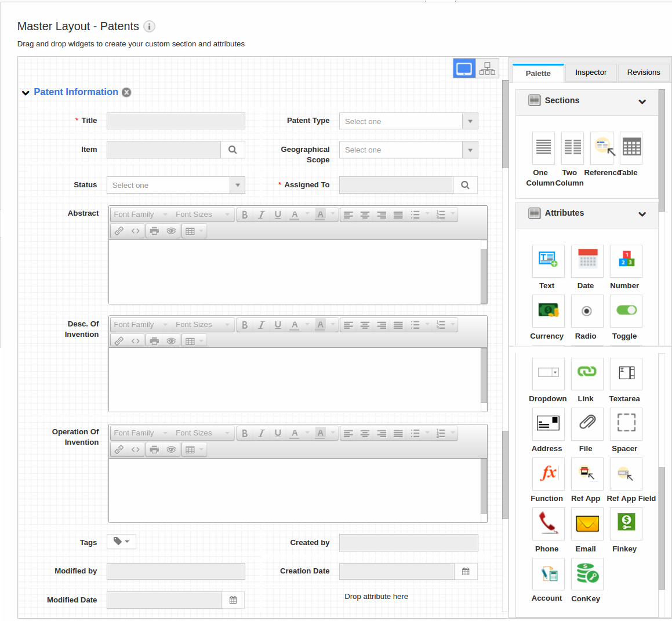The width and height of the screenshot is (672, 621).
Task: Click the Abstract text area body
Action: [295, 272]
